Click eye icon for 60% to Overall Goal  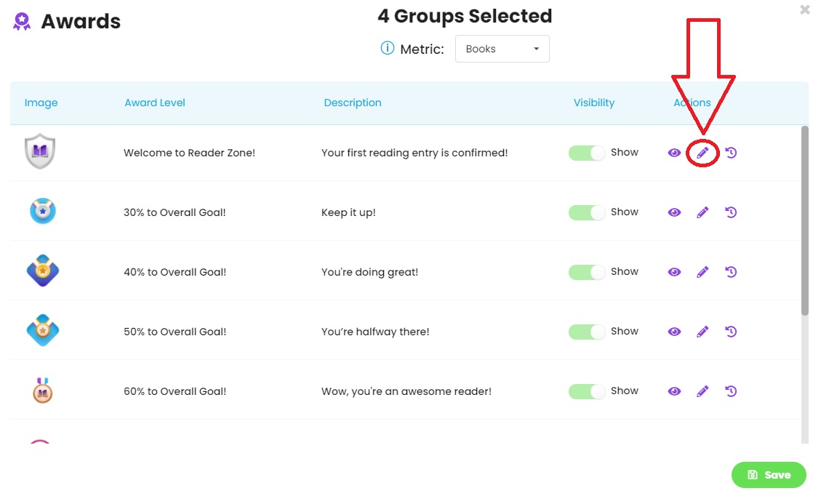674,391
